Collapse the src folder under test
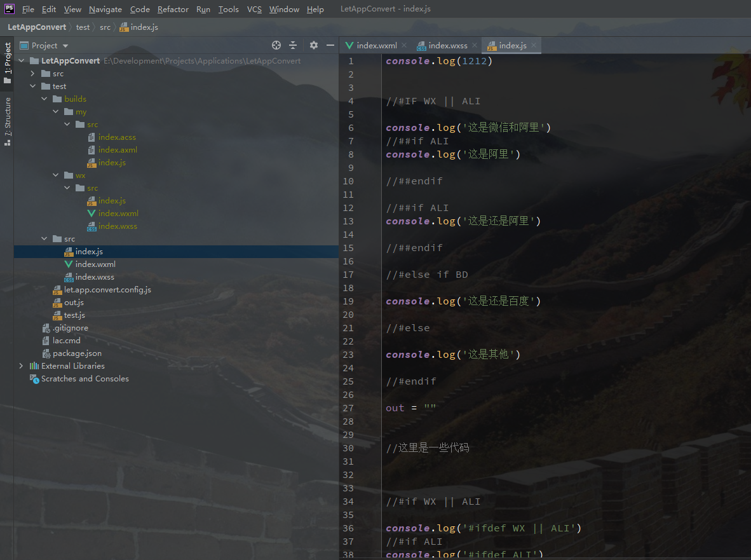751x560 pixels. point(44,238)
